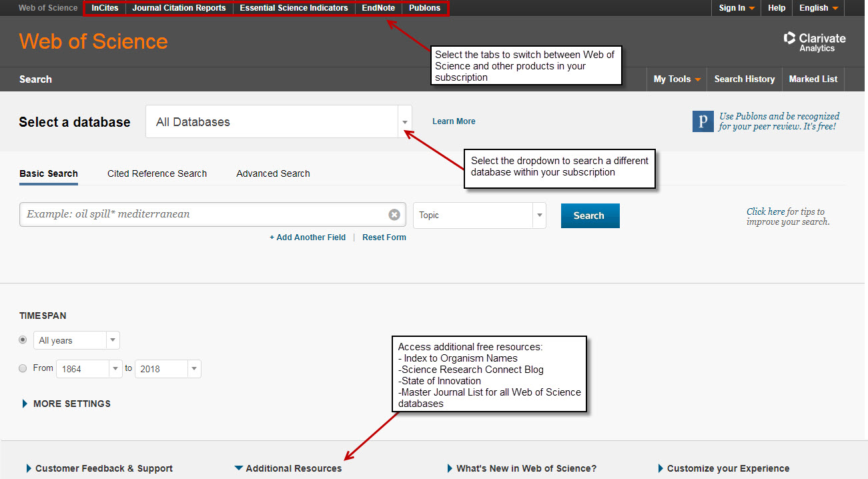
Task: Click into the search query input field
Action: (203, 215)
